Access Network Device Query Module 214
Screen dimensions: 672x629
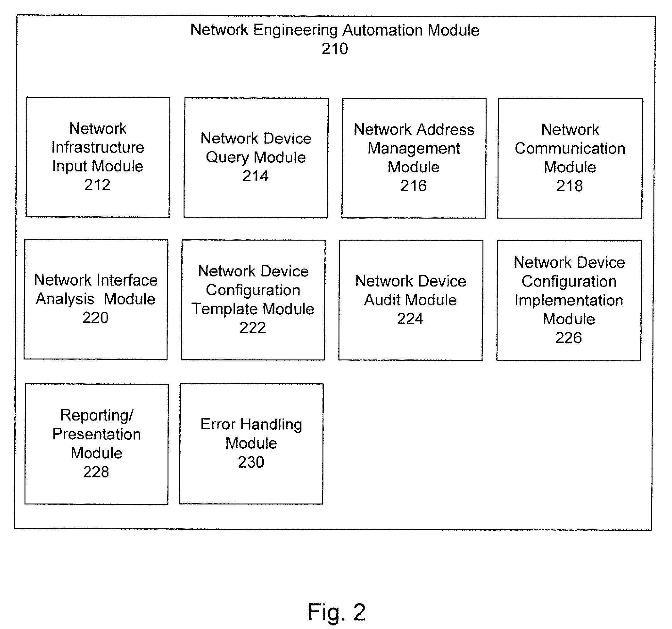tap(236, 113)
